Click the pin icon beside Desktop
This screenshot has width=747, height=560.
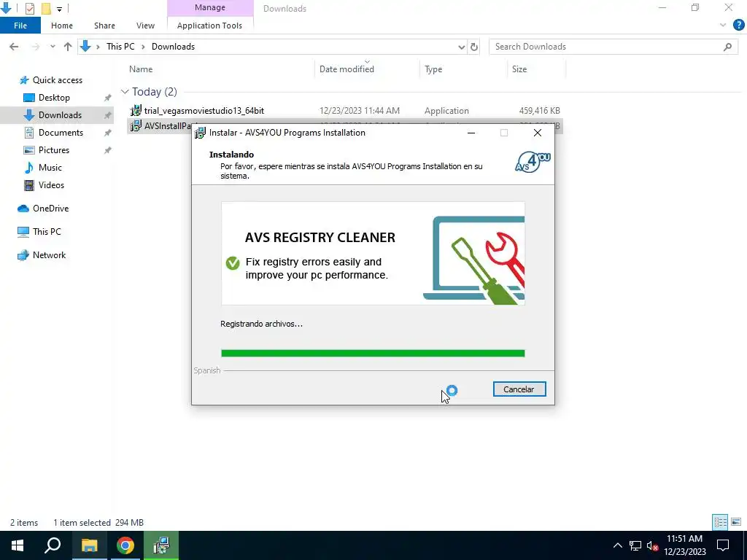tap(108, 98)
